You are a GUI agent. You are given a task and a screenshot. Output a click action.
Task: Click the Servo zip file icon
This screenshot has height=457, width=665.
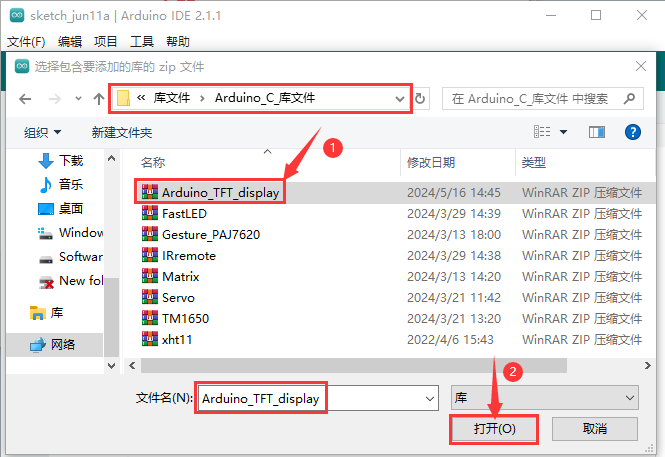(x=150, y=297)
